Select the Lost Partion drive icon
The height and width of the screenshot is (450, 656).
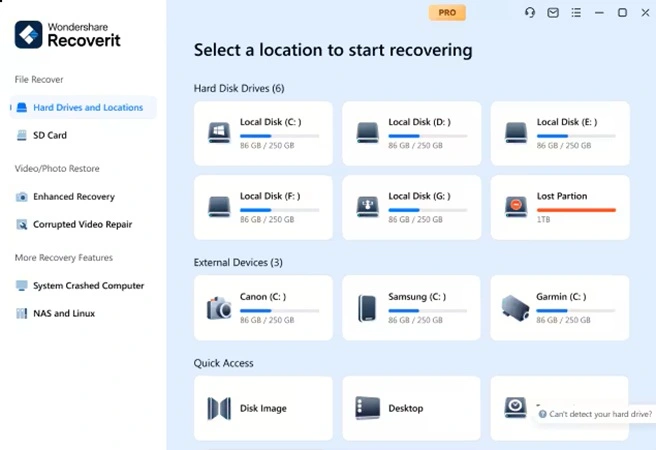point(516,207)
